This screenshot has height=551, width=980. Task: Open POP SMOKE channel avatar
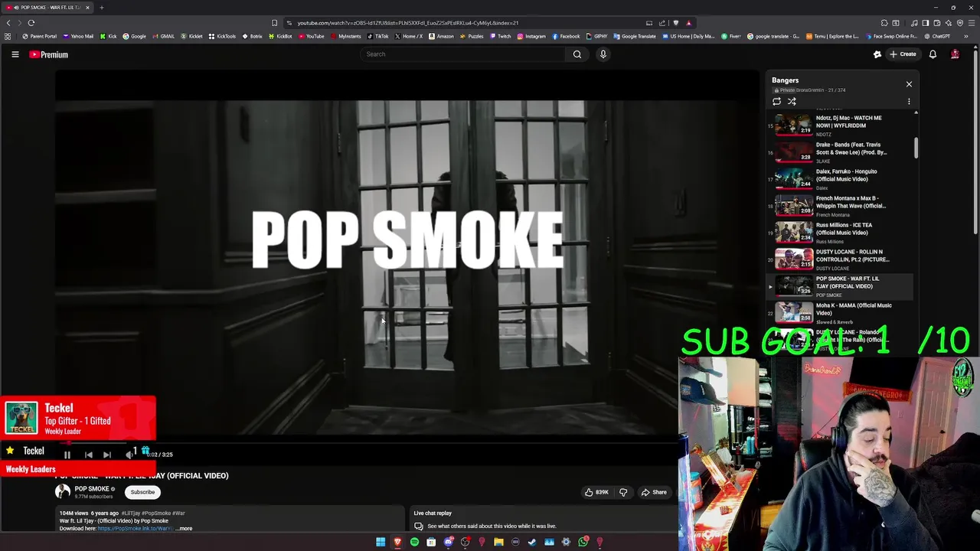pyautogui.click(x=62, y=492)
